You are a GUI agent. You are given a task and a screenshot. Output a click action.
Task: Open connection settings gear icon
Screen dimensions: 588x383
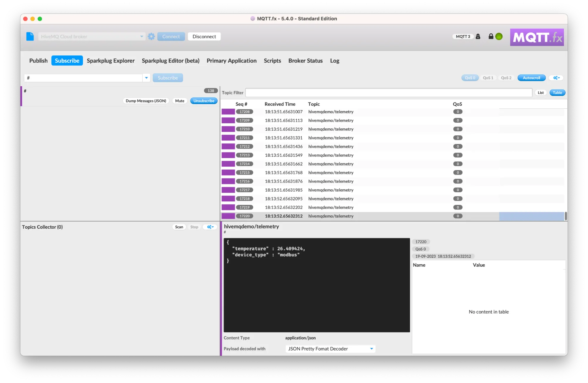click(x=151, y=37)
